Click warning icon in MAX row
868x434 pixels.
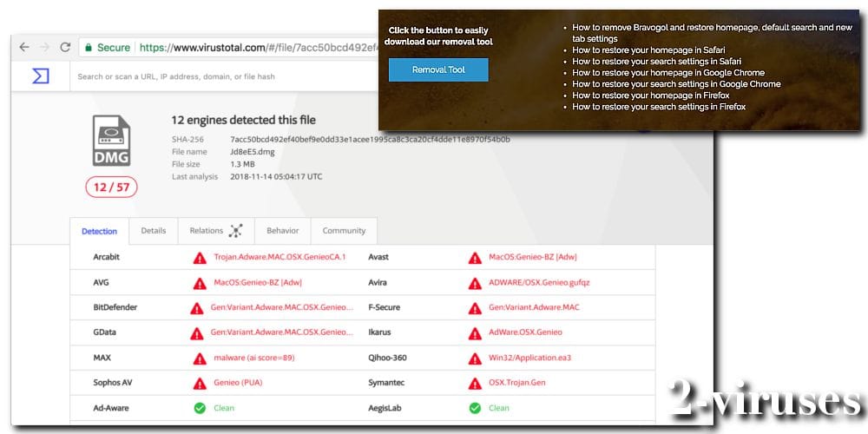tap(200, 358)
